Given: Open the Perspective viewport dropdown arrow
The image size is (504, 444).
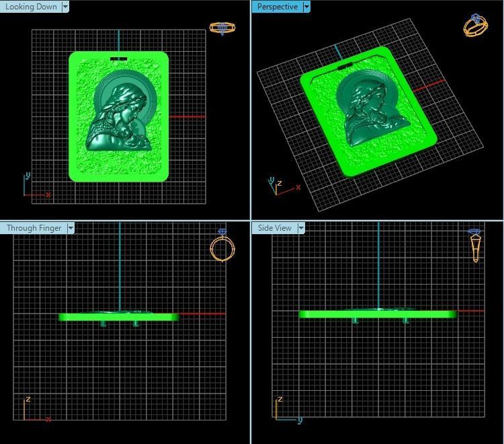Looking at the screenshot, I should point(306,7).
